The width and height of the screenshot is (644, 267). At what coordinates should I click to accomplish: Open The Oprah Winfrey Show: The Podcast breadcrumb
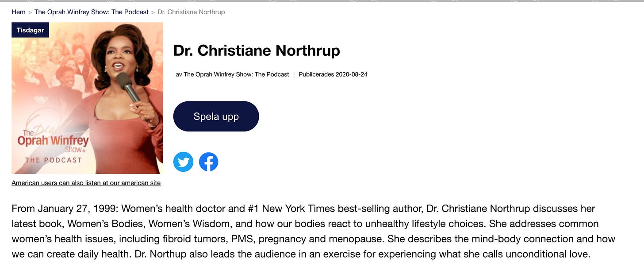[90, 12]
